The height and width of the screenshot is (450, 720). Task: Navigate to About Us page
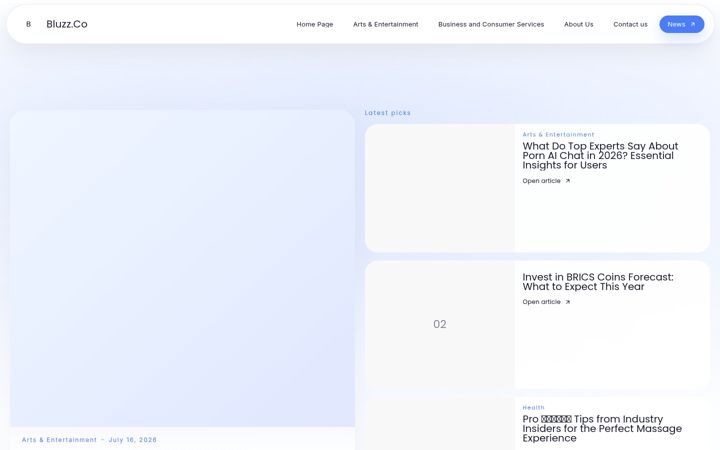click(579, 24)
